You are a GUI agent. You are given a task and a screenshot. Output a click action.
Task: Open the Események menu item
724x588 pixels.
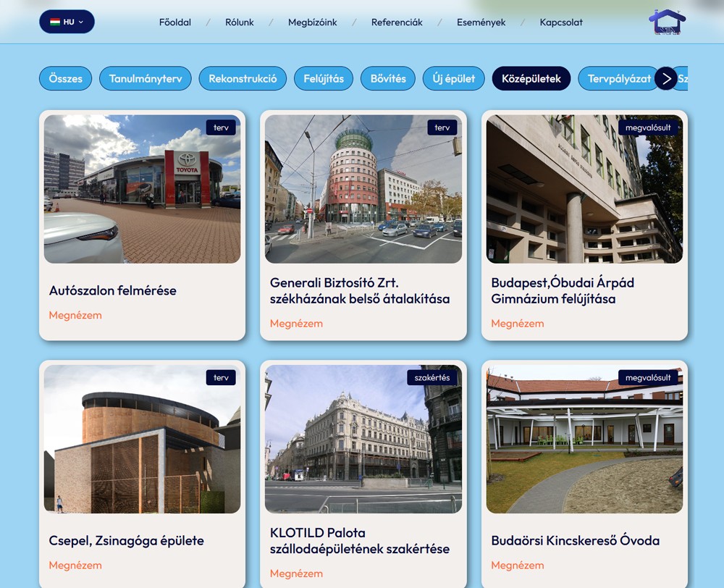pos(481,22)
